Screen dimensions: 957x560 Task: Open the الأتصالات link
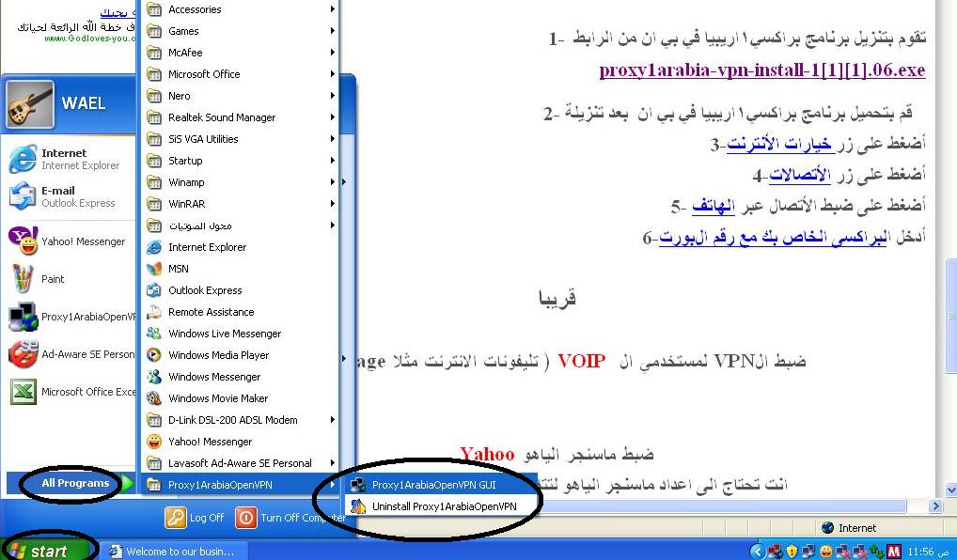coord(799,175)
